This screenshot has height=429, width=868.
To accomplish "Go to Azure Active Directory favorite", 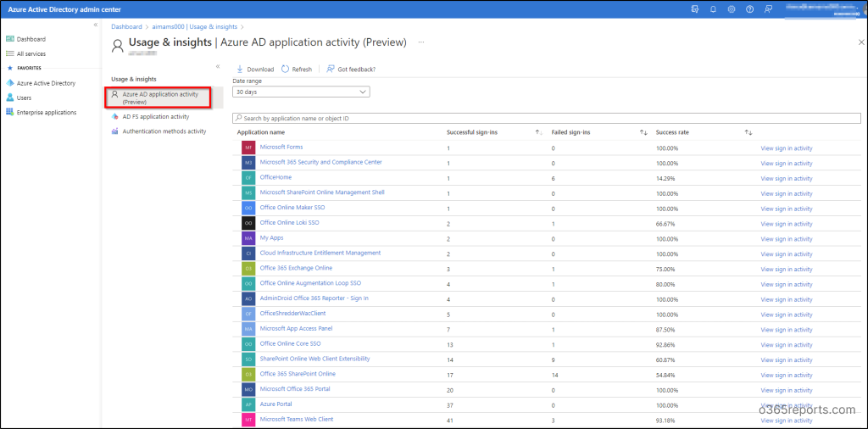I will pos(46,83).
